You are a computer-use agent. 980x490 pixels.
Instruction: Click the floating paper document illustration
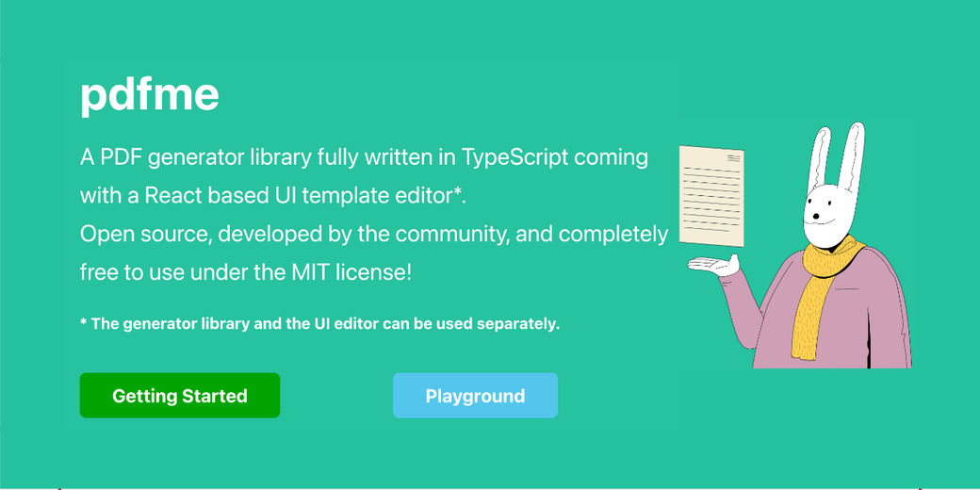(x=711, y=196)
